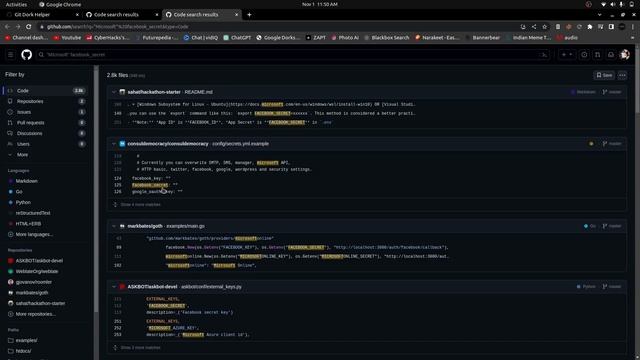This screenshot has height=360, width=640.
Task: Open the Youtube bookmark
Action: (67, 38)
